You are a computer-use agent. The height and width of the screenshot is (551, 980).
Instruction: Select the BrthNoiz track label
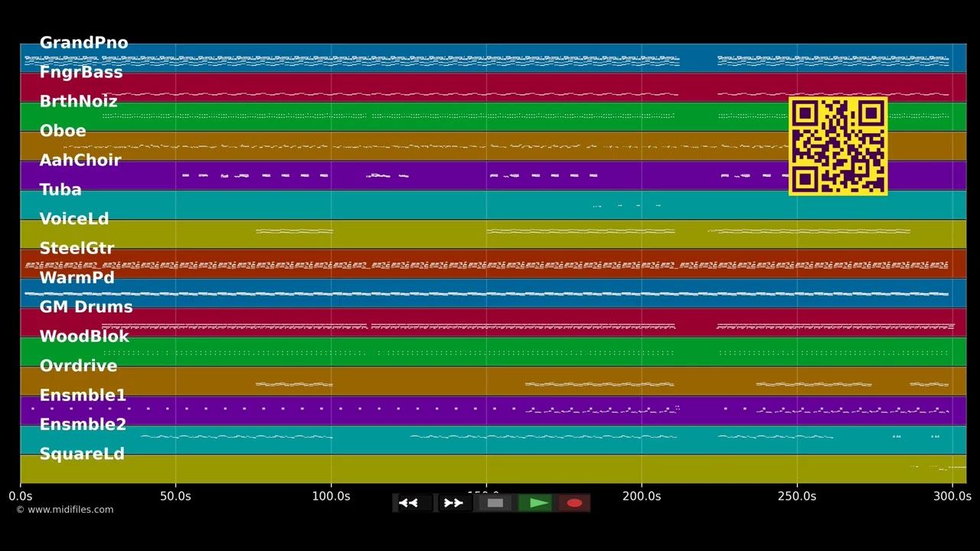78,101
